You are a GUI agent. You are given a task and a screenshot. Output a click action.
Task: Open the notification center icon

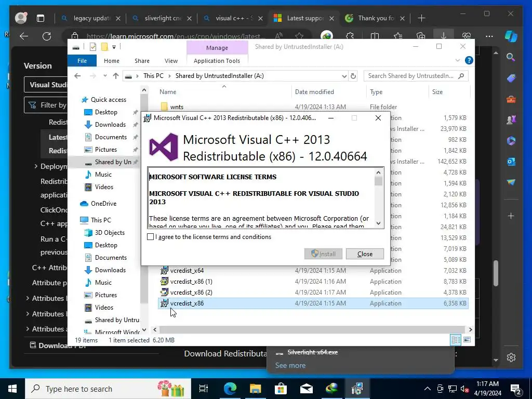516,390
